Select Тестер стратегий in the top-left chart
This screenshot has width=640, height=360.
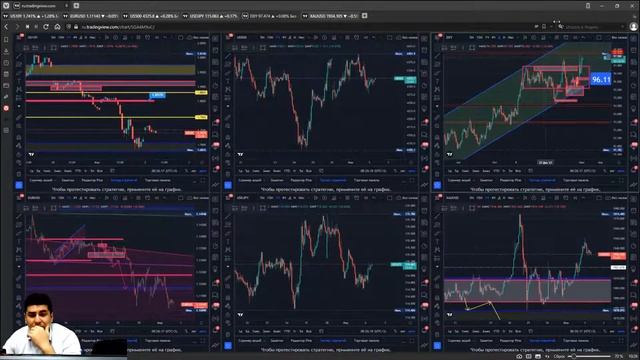pyautogui.click(x=124, y=180)
